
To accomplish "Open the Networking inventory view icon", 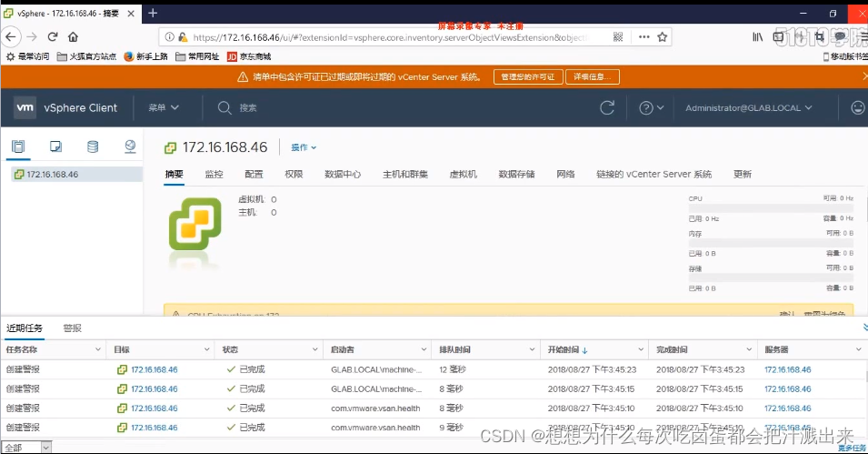I will 130,146.
